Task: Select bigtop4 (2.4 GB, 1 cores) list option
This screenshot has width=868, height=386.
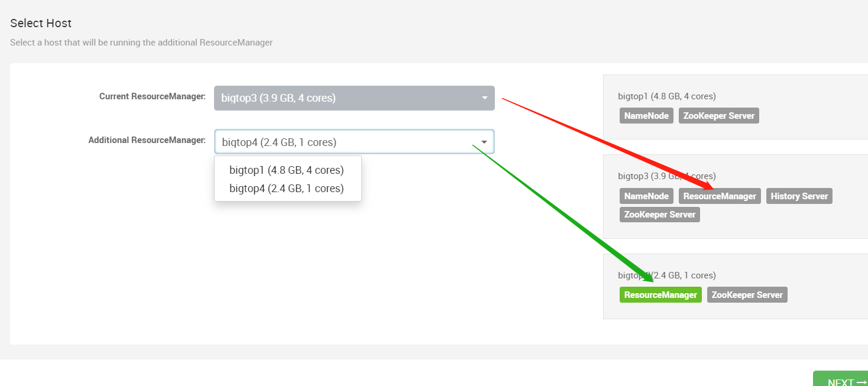Action: click(x=287, y=189)
